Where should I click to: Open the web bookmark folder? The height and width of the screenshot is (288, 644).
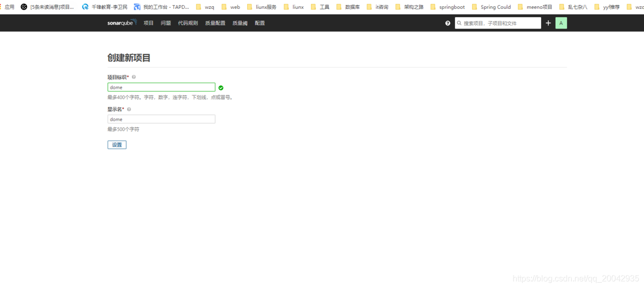coord(231,7)
